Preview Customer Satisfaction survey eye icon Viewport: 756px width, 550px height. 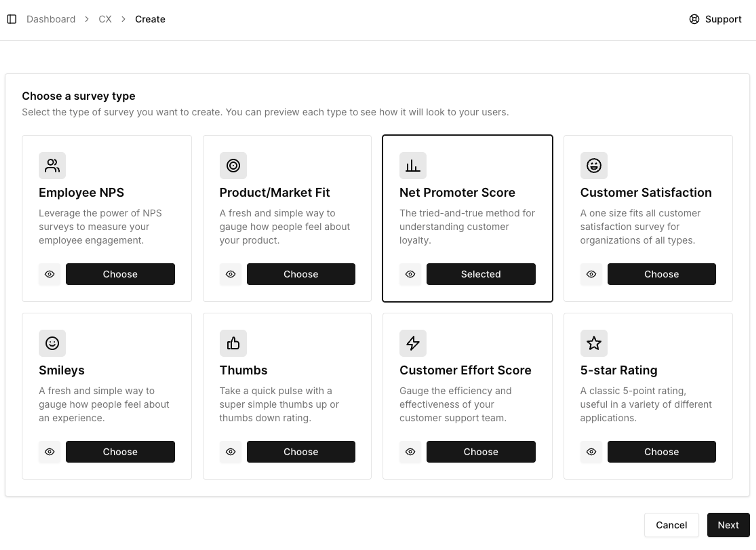[591, 274]
